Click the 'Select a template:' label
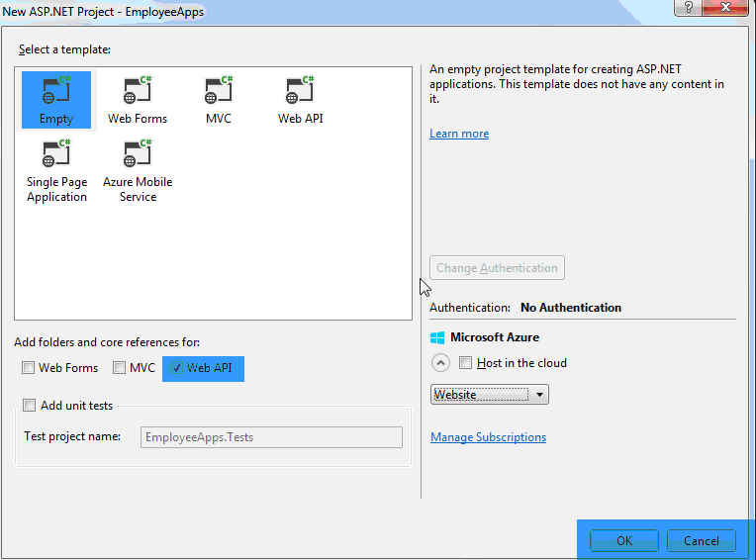 tap(64, 49)
